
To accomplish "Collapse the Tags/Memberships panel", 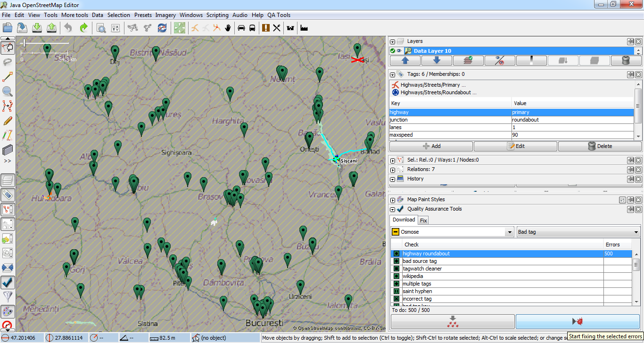I will coord(392,74).
